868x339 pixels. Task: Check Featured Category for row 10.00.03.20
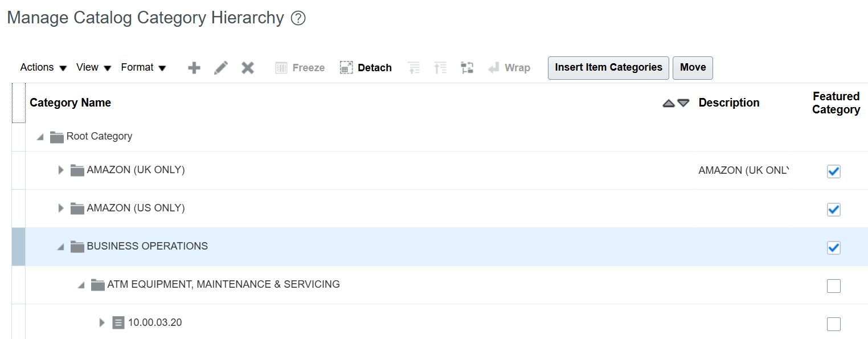click(x=833, y=324)
